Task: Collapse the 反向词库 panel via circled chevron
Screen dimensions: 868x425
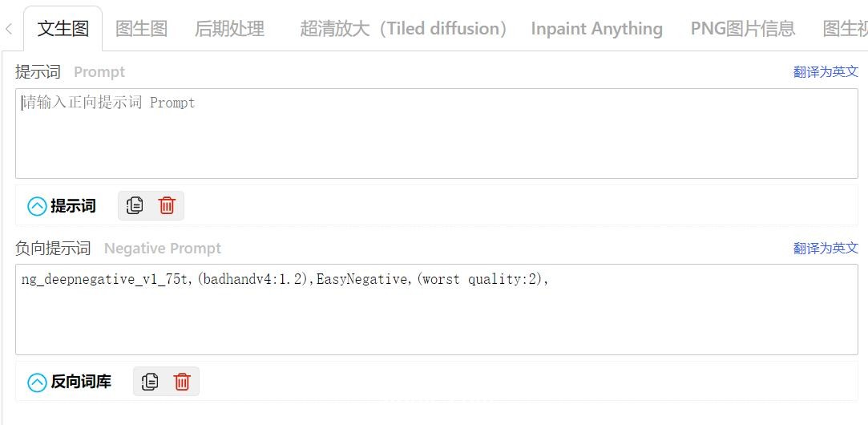Action: coord(37,382)
